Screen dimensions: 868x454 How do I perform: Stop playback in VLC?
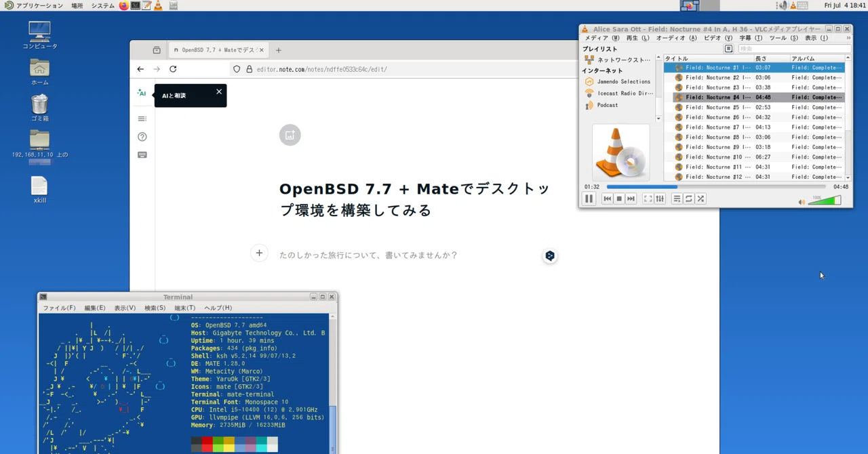point(619,199)
